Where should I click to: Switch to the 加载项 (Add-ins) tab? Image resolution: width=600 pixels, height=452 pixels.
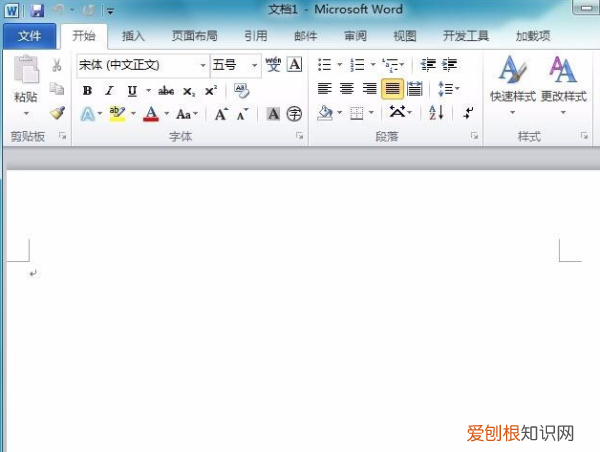point(533,36)
